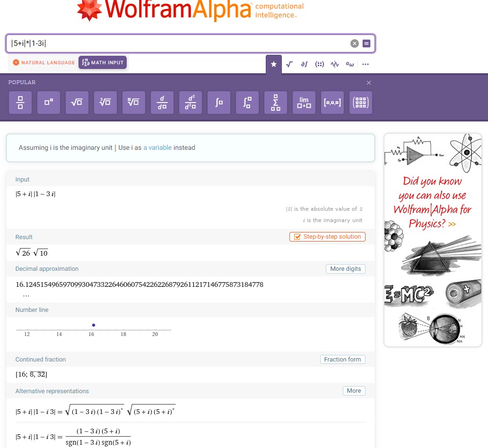This screenshot has height=448, width=488.
Task: Insert a fraction template
Action: [x=20, y=103]
